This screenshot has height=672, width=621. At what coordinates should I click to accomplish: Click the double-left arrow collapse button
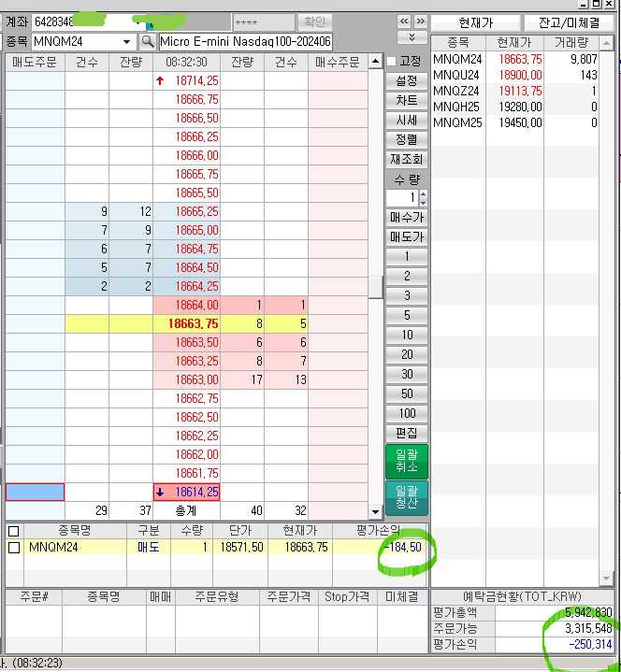[x=403, y=21]
